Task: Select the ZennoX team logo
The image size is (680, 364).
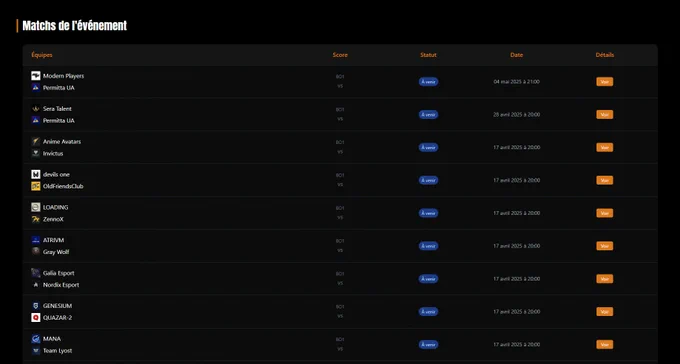Action: click(x=36, y=219)
